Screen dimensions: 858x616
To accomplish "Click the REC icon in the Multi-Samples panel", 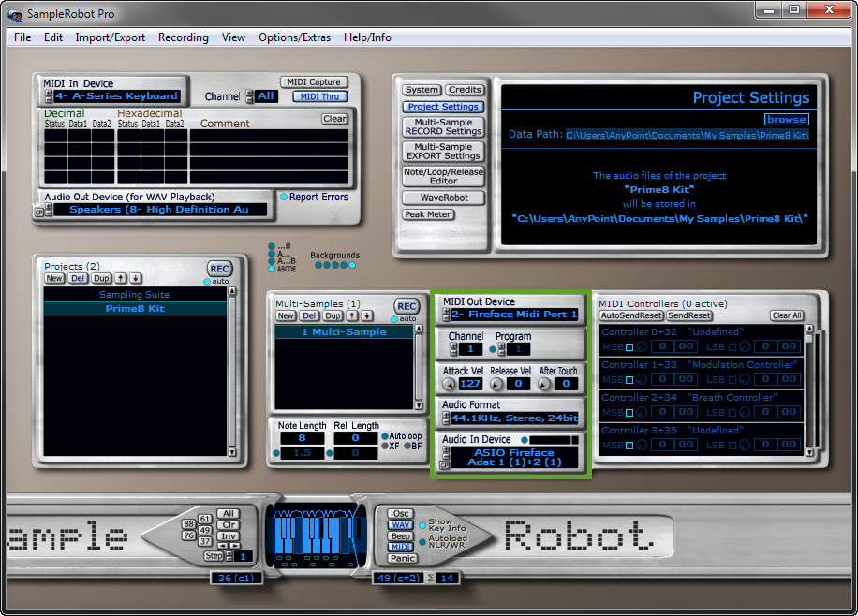I will [x=407, y=306].
